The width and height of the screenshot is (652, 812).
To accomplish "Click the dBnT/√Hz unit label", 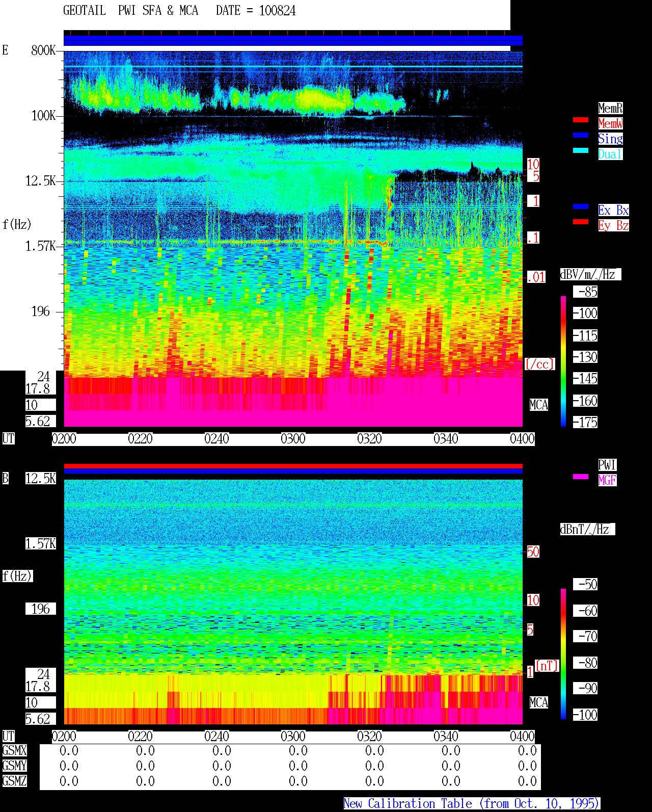I will [x=587, y=529].
